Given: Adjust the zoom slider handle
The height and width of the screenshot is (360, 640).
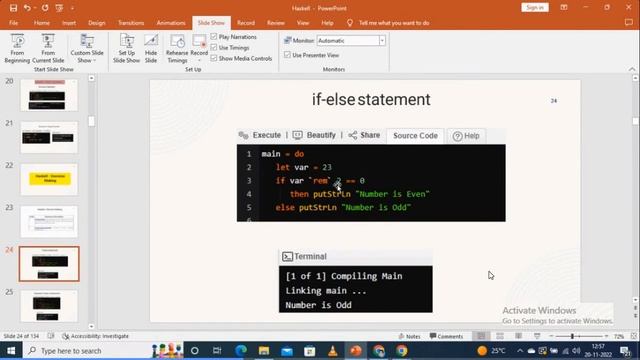Looking at the screenshot, I should [572, 336].
